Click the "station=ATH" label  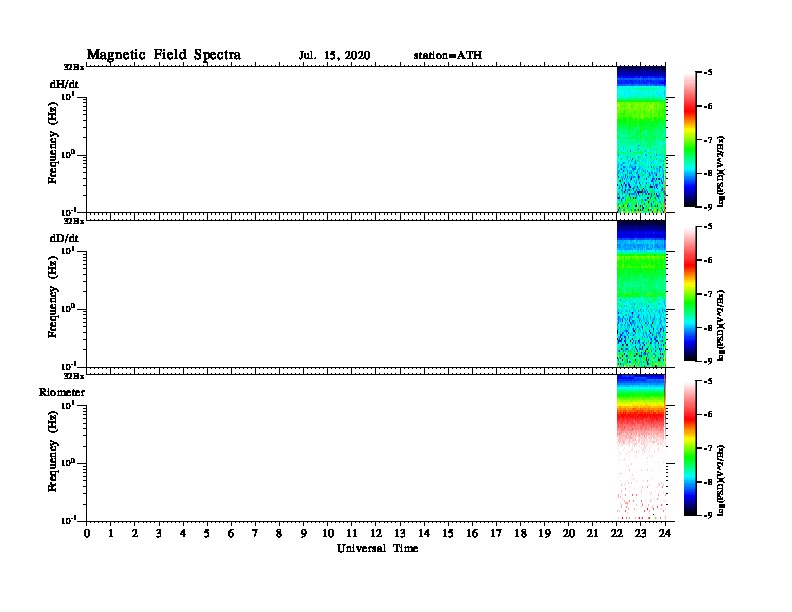coord(448,55)
